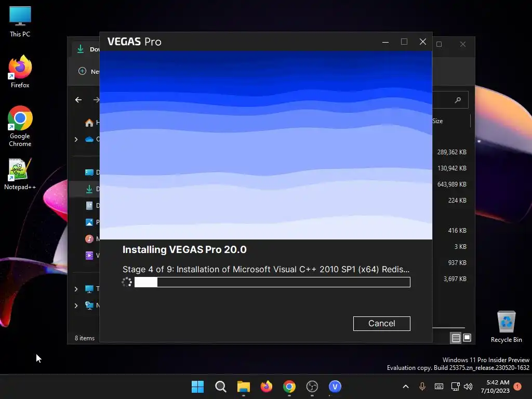Select the file sized 643,989 KB

[451, 184]
